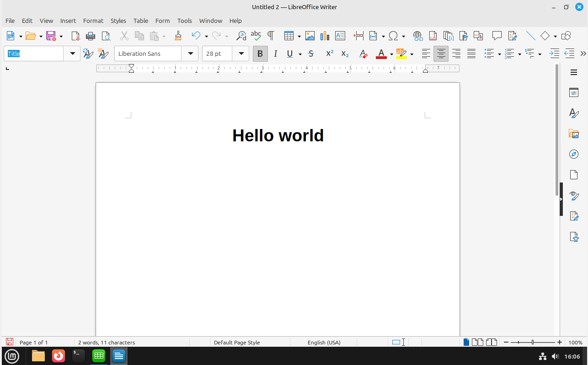Open font color dropdown arrow
588x365 pixels.
pos(391,54)
